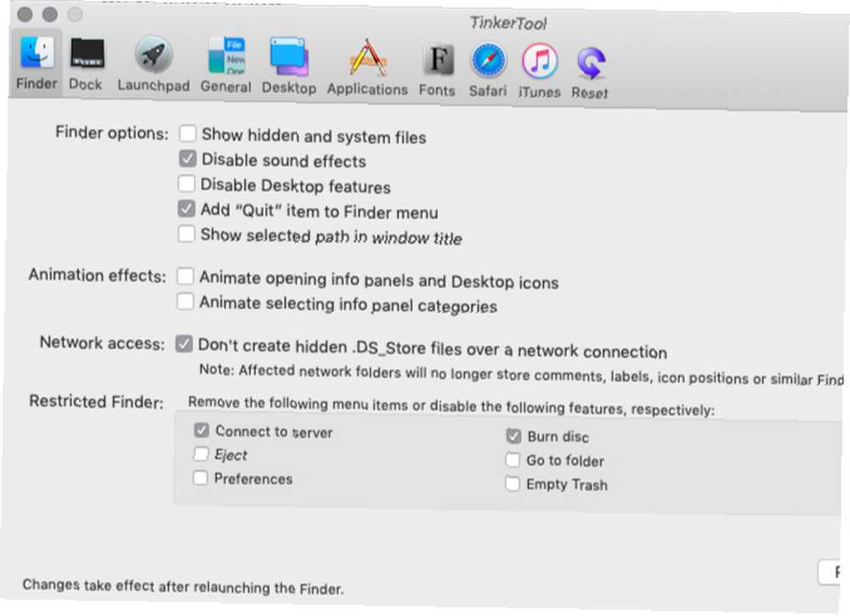Open the Reset pane
850x616 pixels.
click(590, 73)
